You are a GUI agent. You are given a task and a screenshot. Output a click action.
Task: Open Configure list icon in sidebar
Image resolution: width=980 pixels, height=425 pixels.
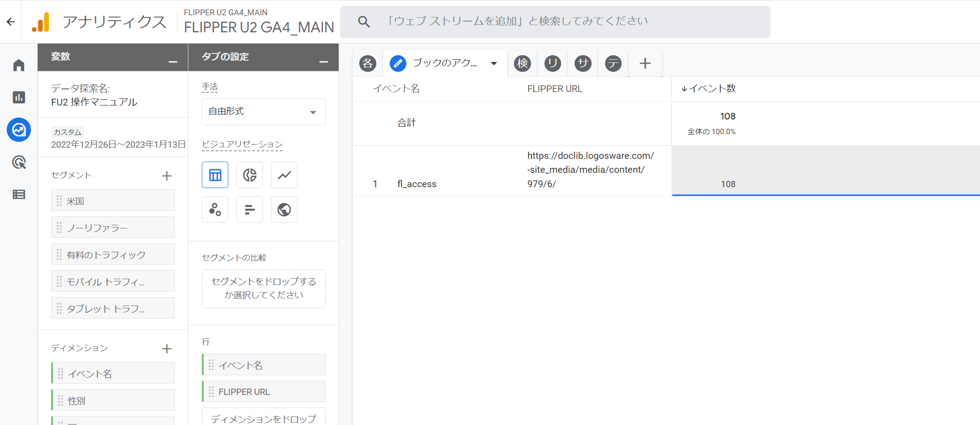click(x=19, y=194)
